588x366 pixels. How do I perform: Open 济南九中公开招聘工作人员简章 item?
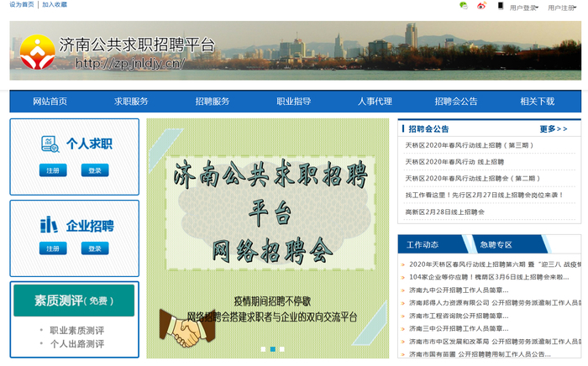coord(459,290)
